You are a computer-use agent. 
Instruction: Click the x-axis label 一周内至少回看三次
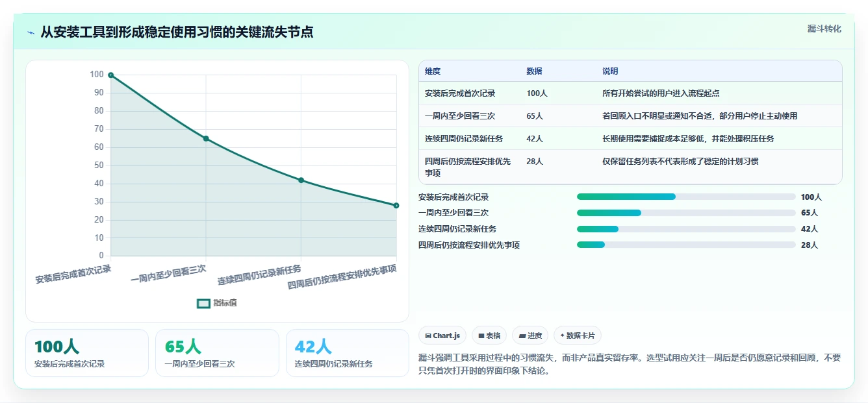pyautogui.click(x=169, y=275)
